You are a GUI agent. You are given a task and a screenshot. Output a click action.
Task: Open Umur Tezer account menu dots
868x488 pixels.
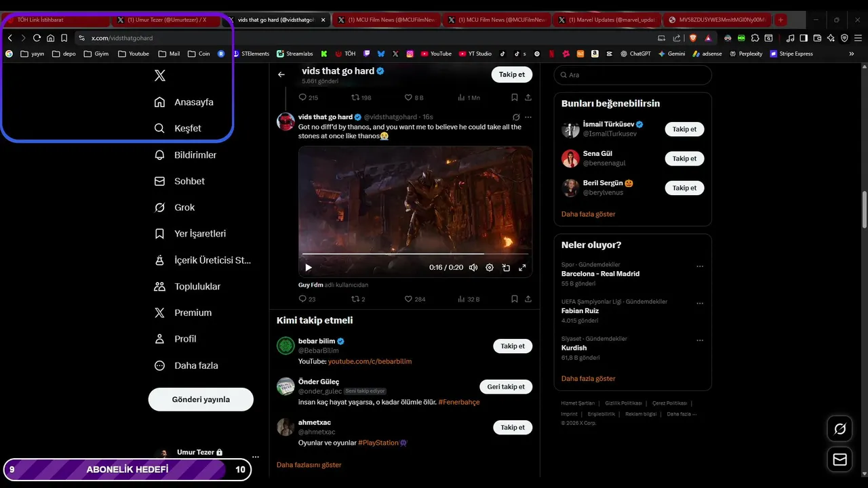pos(256,457)
